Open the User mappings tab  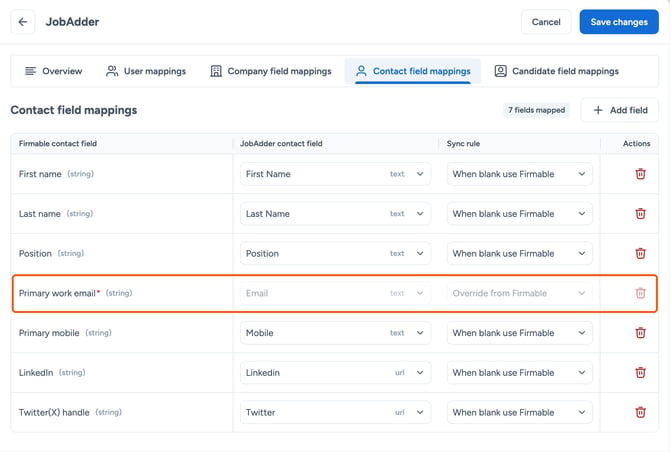(x=146, y=71)
